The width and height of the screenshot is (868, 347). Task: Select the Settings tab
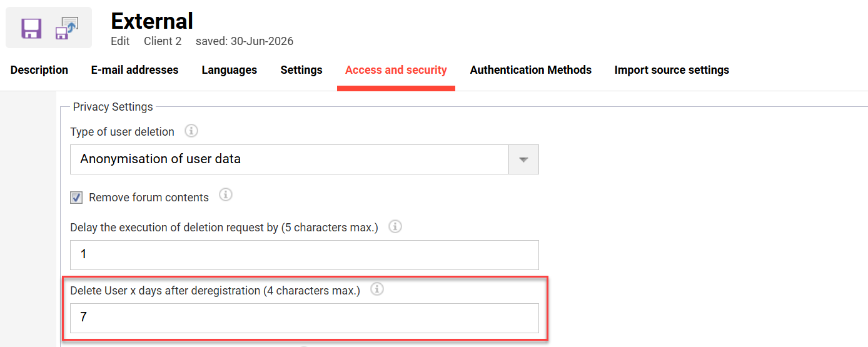pyautogui.click(x=301, y=70)
